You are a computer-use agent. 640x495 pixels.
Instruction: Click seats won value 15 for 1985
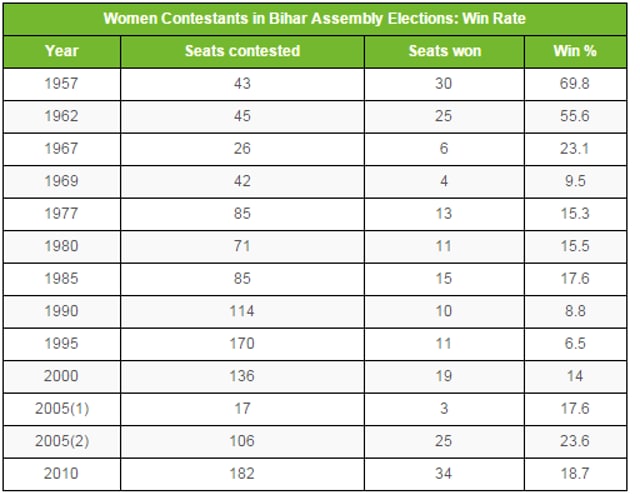[x=444, y=278]
